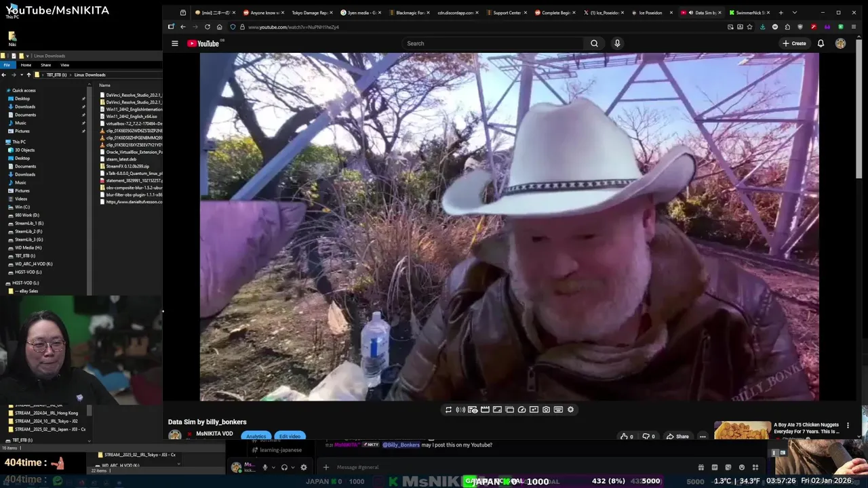868x488 pixels.
Task: Switch to Home ribbon tab in Explorer
Action: pos(26,65)
